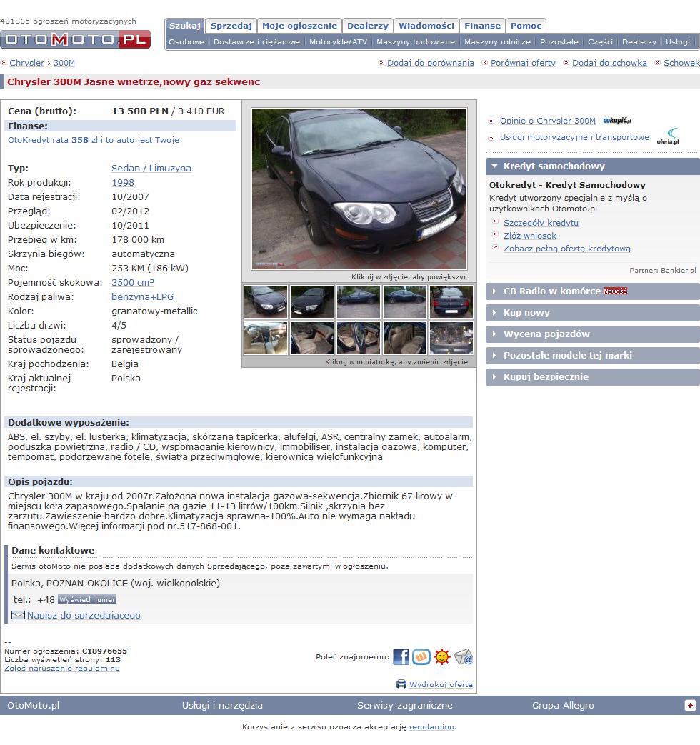Open the Maszyny budowlane category

(x=416, y=42)
